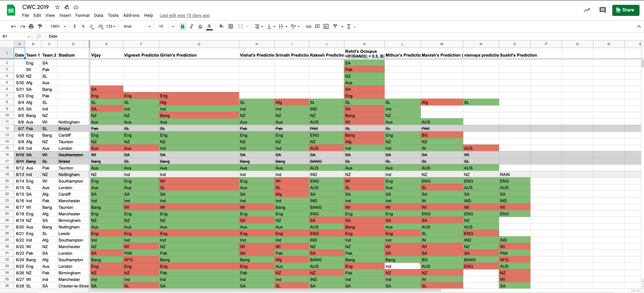Screen dimensions: 644x293
Task: Click the move to Drive folder icon
Action: coord(67,7)
